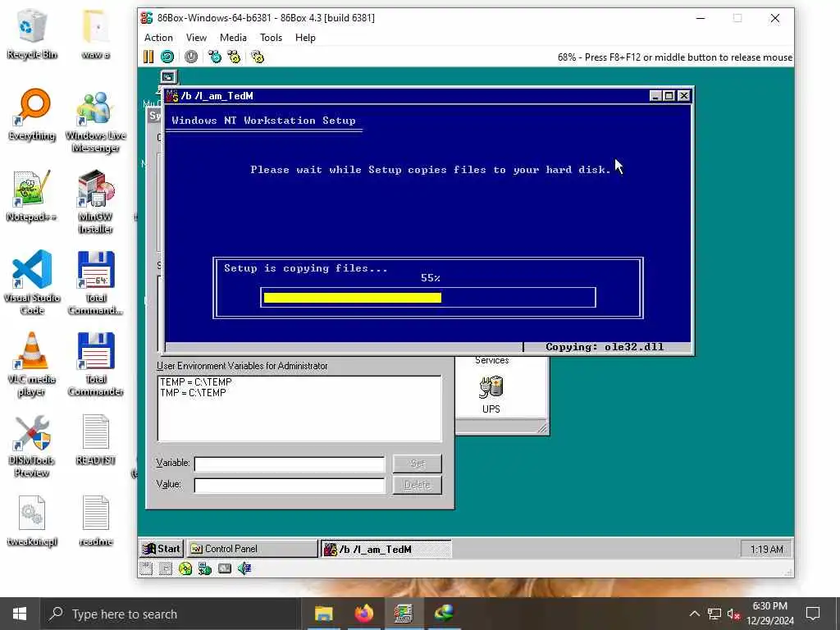
Task: Open File Explorer from Windows taskbar
Action: coord(323,614)
